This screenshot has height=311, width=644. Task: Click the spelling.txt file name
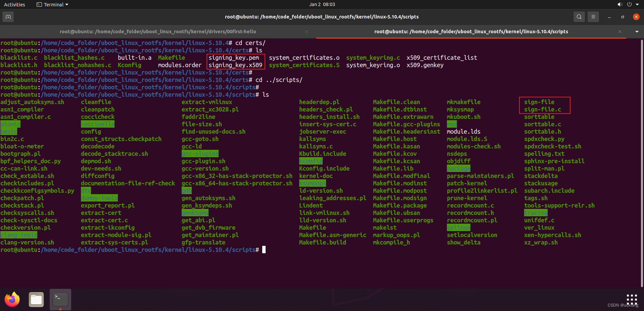pos(544,154)
